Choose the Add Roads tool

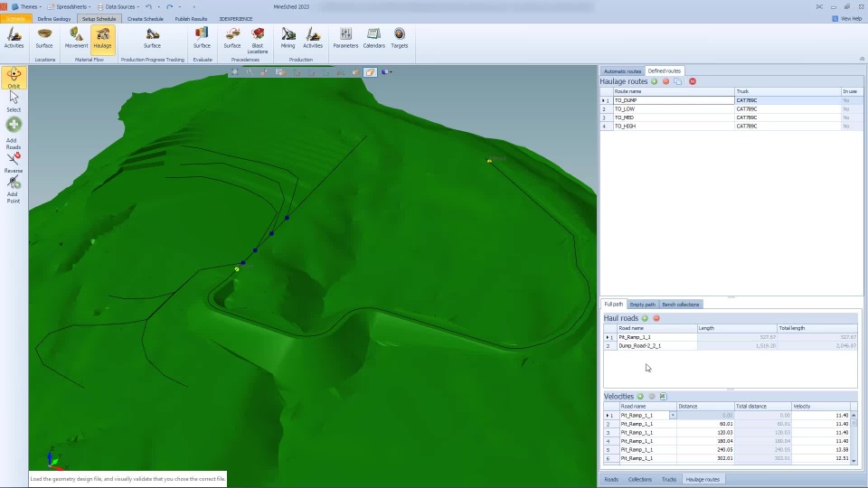click(x=14, y=133)
